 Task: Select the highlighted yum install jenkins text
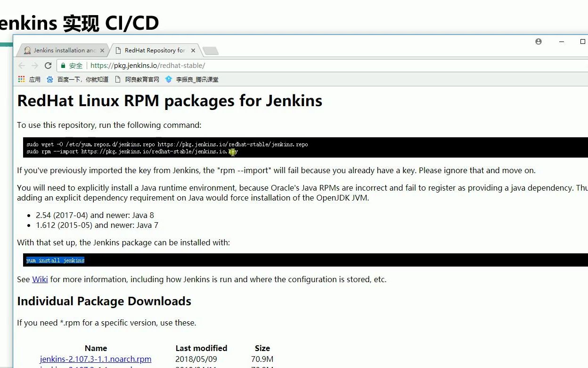(x=55, y=260)
